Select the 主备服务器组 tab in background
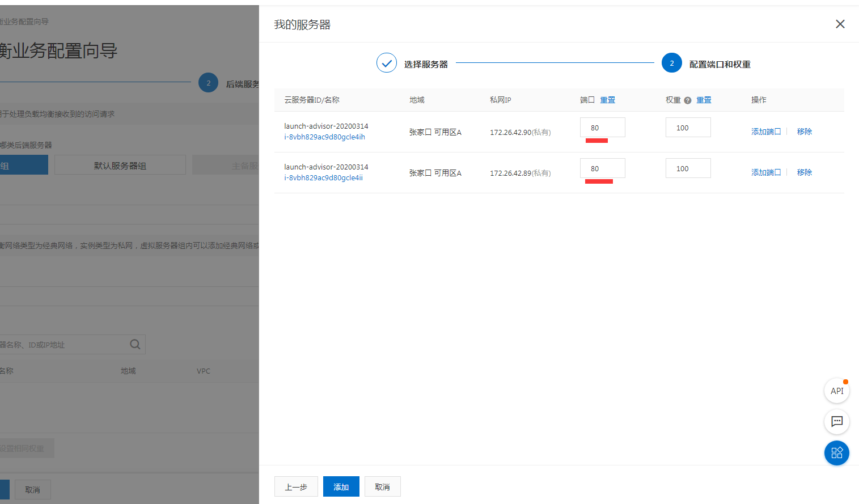 coord(226,165)
